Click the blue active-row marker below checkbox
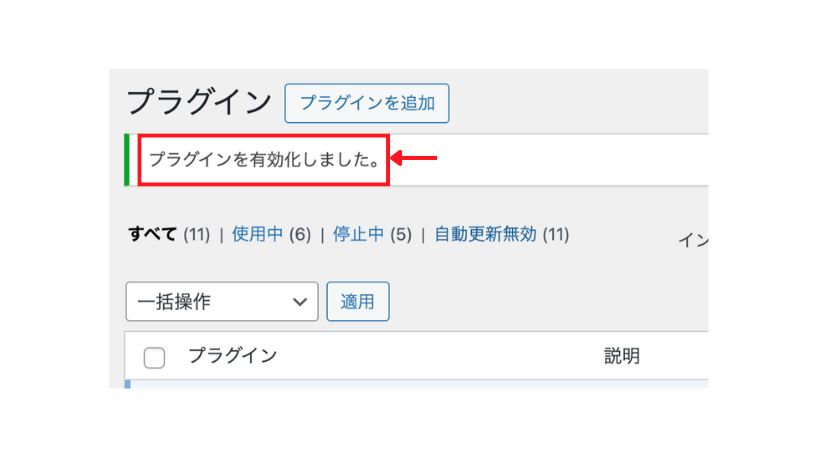 click(x=127, y=384)
